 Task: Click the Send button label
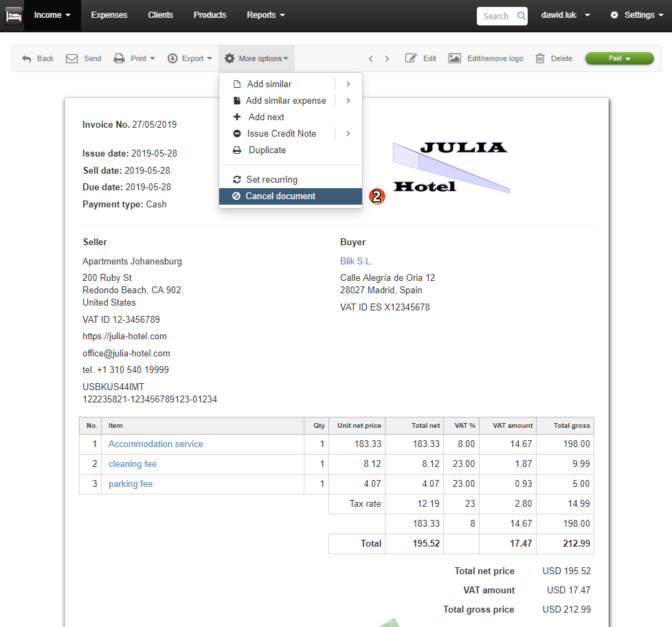pos(93,58)
